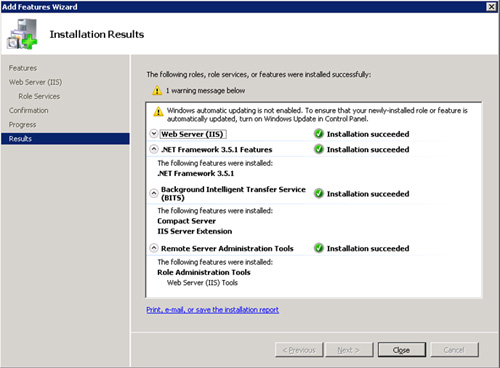Click the Close button at the bottom

402,350
